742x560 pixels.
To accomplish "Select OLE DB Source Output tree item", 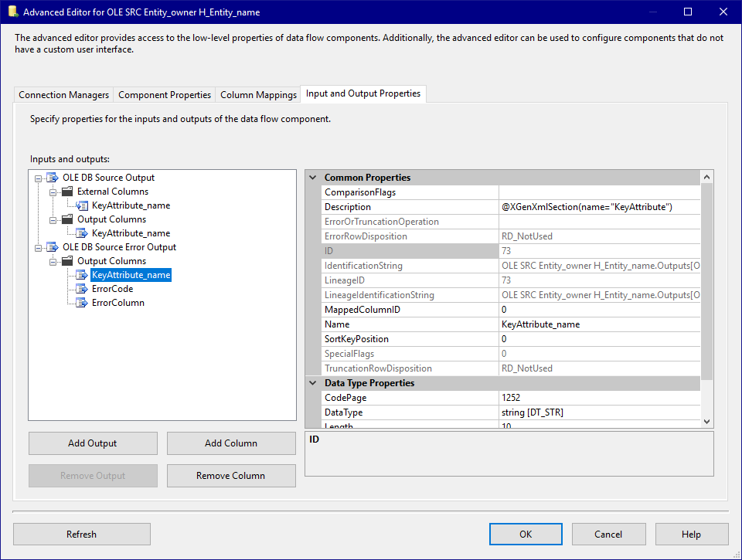I will pos(108,178).
